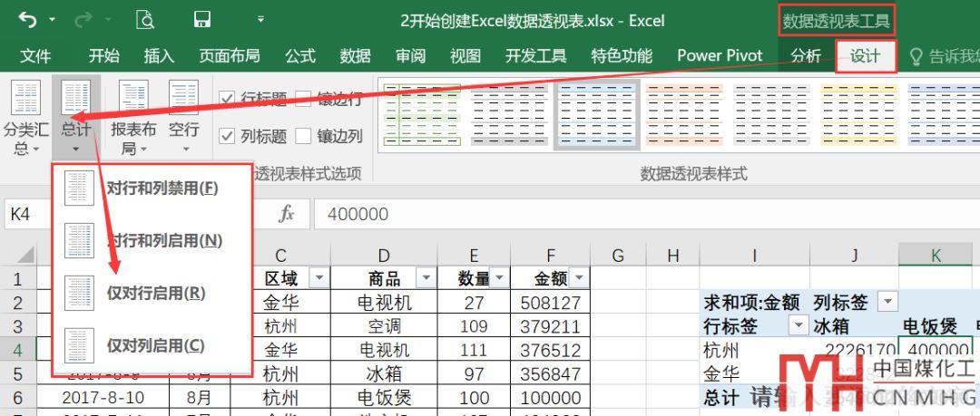Apply the orange PivotTable style thumbnail
Image resolution: width=980 pixels, height=416 pixels.
[x=684, y=115]
